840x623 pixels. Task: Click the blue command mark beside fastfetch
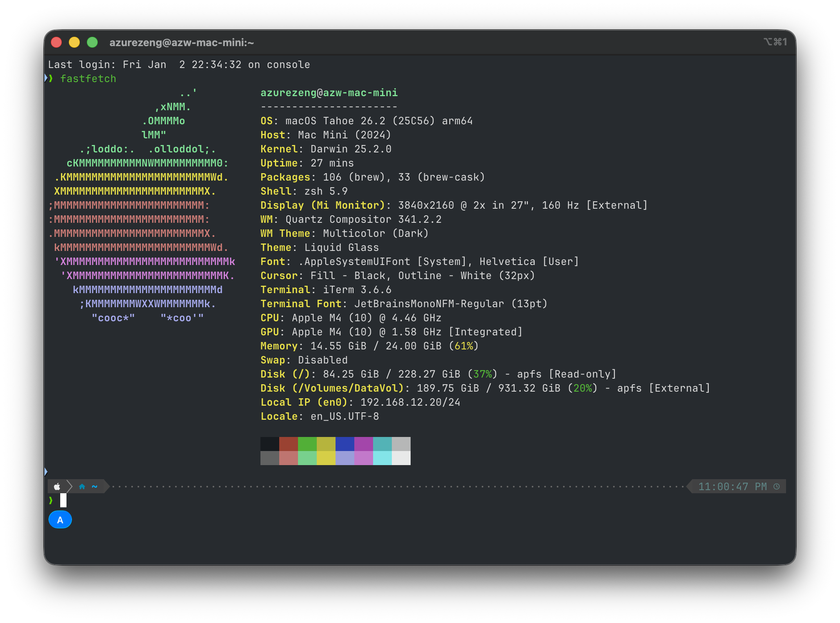(46, 78)
